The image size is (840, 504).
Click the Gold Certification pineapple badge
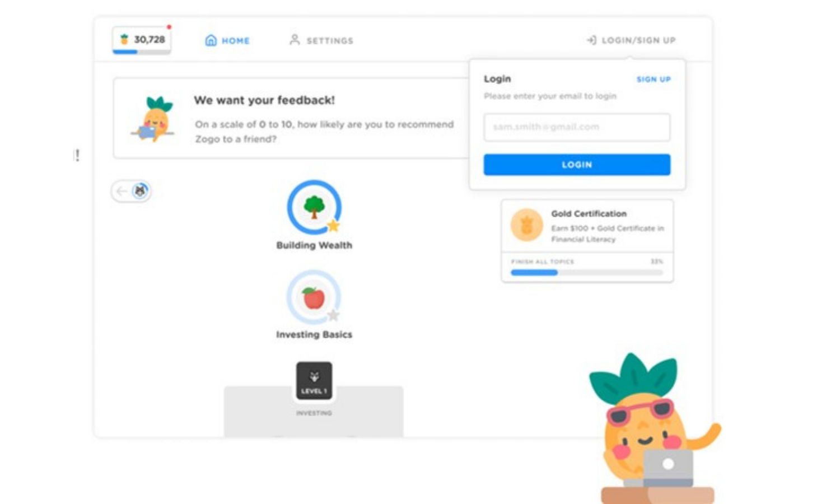click(x=527, y=225)
